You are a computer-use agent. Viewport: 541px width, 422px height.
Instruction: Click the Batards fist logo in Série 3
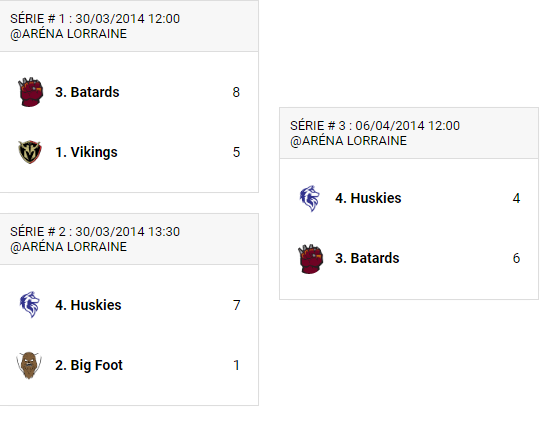[311, 259]
